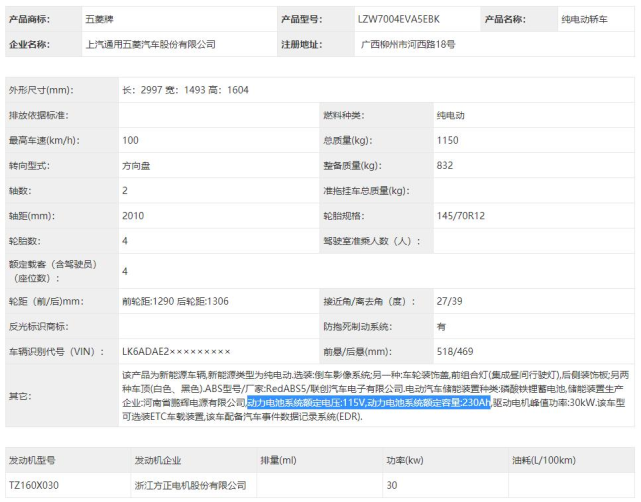641x502 pixels.
Task: Click motor company 浙江方正电机股份有限公司
Action: click(191, 485)
